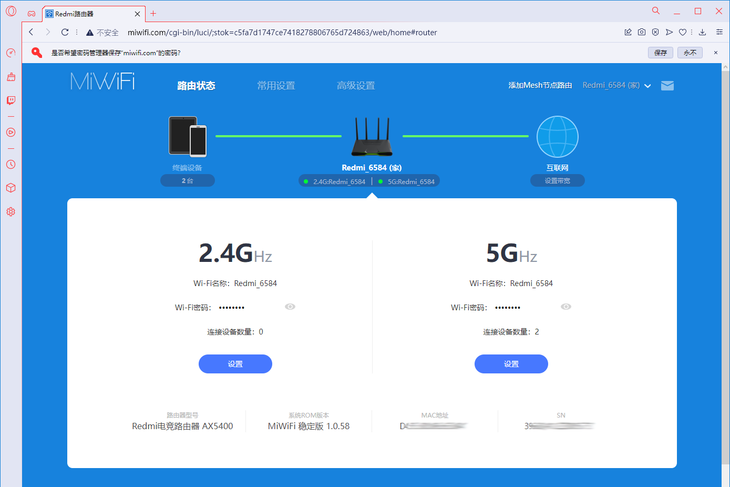Select the 路由状态 tab

pos(196,86)
